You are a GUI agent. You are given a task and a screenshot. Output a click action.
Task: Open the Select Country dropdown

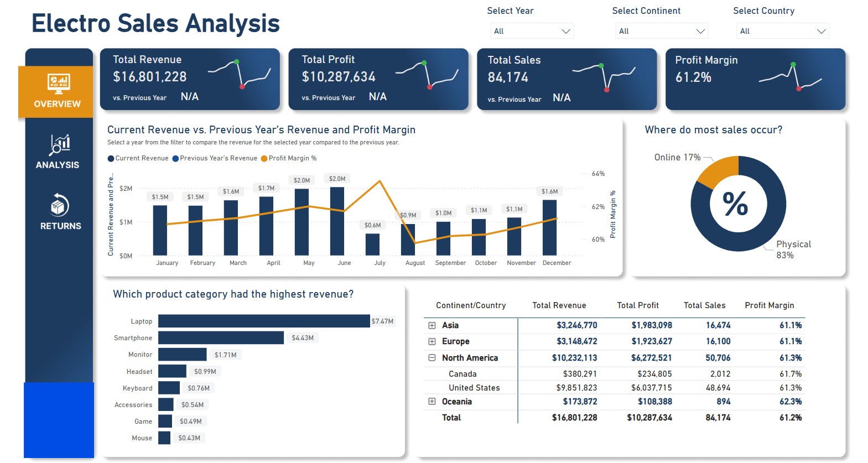click(x=783, y=31)
